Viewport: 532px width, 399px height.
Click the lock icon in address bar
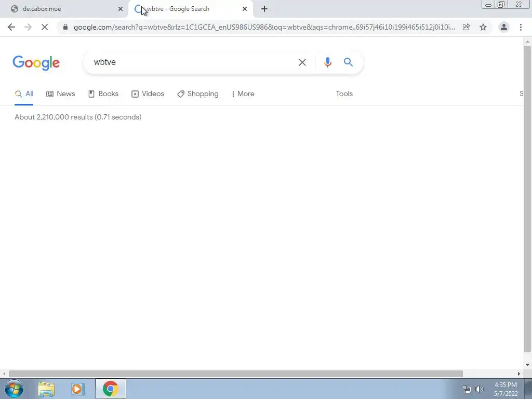pyautogui.click(x=65, y=27)
